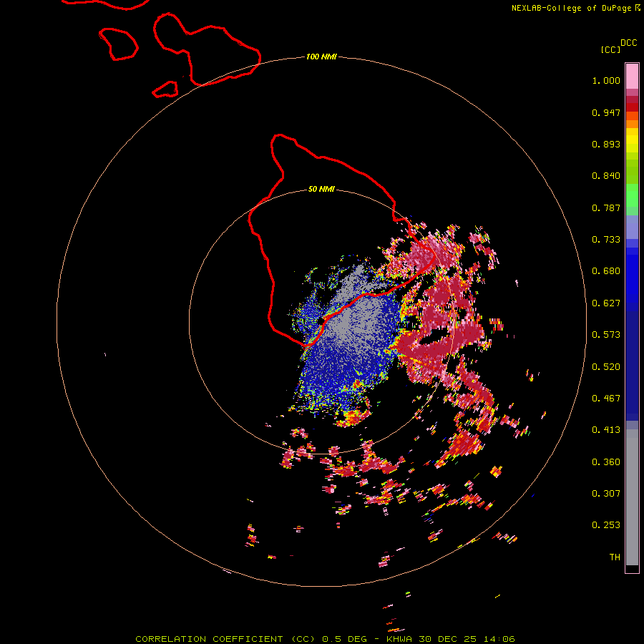The height and width of the screenshot is (644, 644).
Task: Click the 0.680 color scale value
Action: coord(606,271)
